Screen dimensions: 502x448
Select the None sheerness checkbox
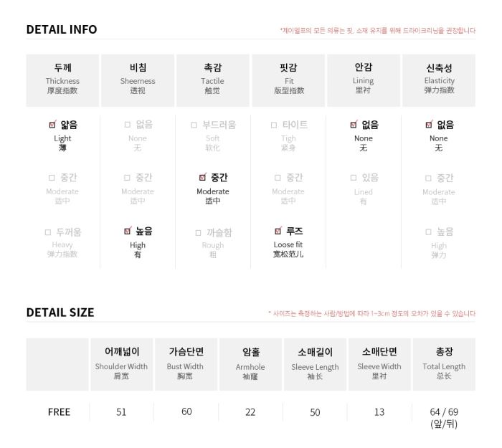(x=128, y=125)
